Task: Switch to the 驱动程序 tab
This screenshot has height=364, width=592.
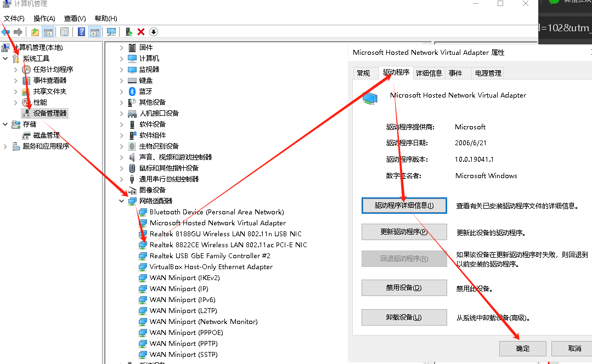Action: 396,72
